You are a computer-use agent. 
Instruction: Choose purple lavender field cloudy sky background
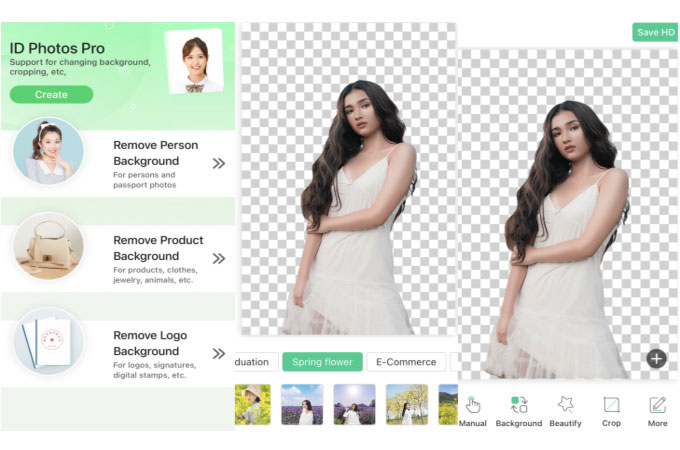[302, 404]
